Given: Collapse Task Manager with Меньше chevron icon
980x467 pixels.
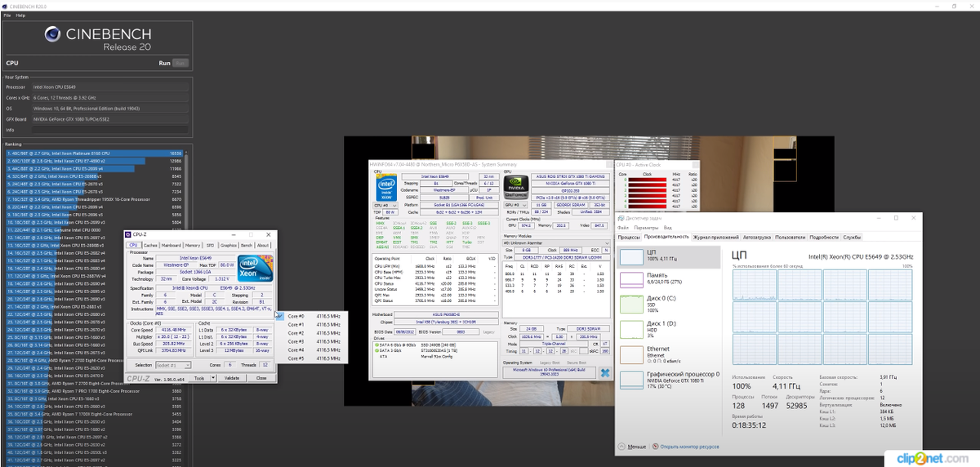Looking at the screenshot, I should point(623,447).
